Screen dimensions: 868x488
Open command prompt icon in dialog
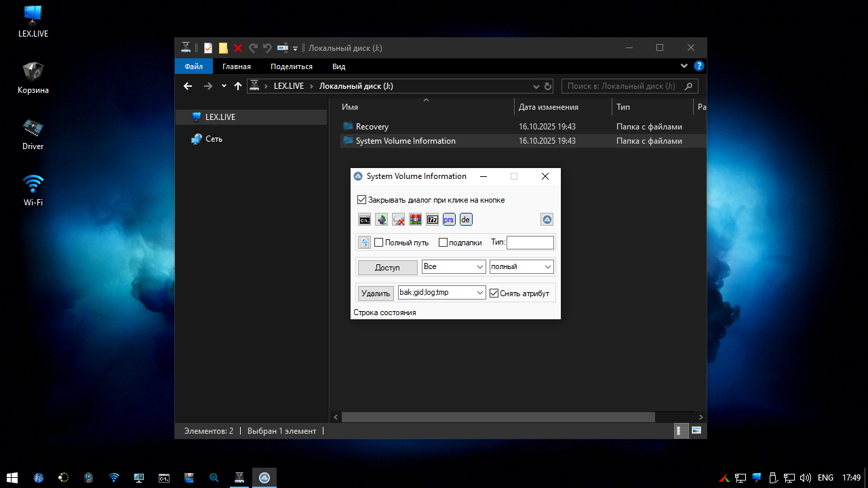click(365, 220)
